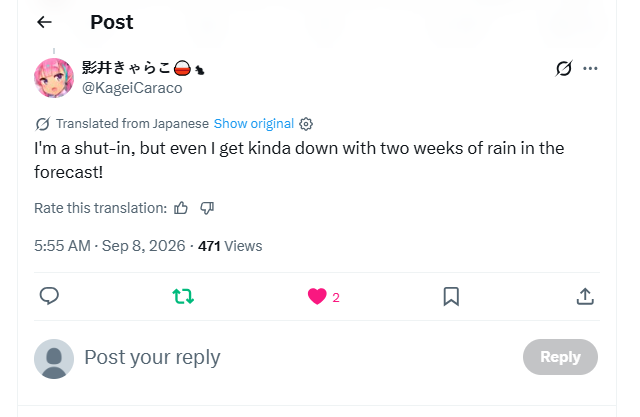This screenshot has height=417, width=640.
Task: Show original Japanese text
Action: click(x=253, y=124)
